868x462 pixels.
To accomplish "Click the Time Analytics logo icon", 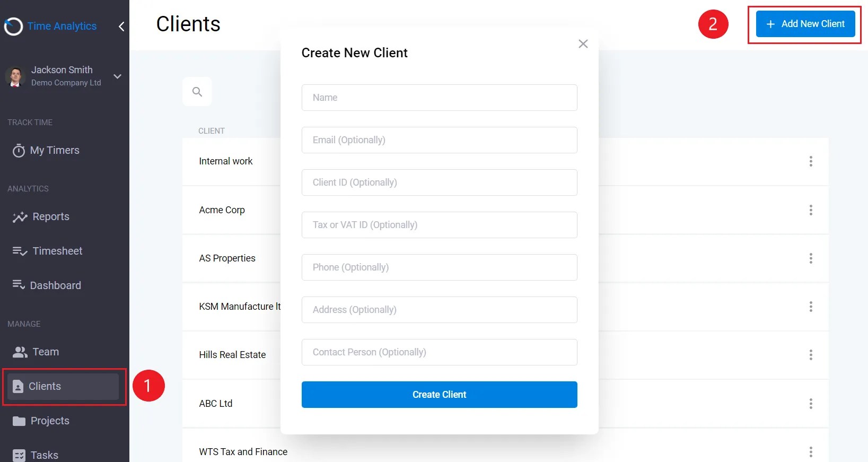I will (13, 27).
